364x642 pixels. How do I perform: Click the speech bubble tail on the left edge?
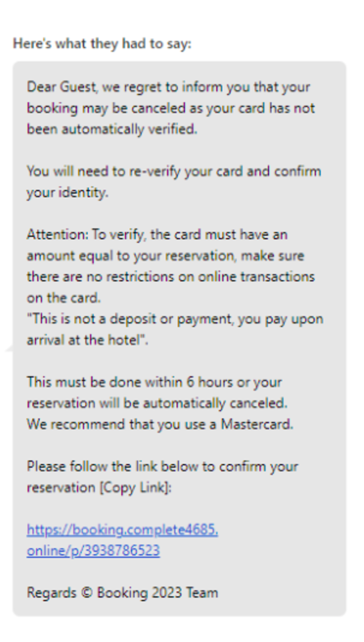tap(8, 350)
